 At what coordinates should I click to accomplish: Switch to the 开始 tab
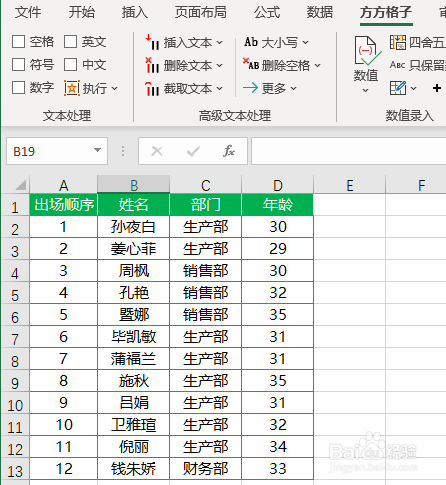tap(82, 12)
